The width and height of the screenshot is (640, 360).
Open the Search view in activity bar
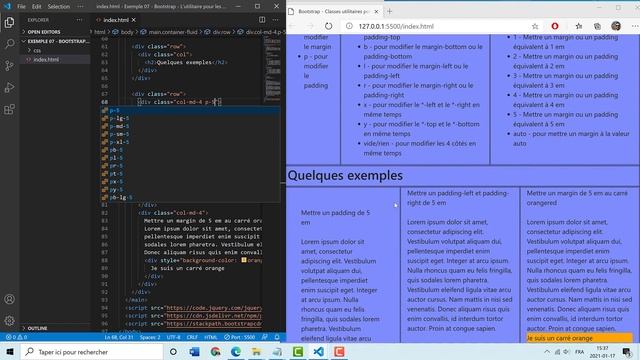9,44
